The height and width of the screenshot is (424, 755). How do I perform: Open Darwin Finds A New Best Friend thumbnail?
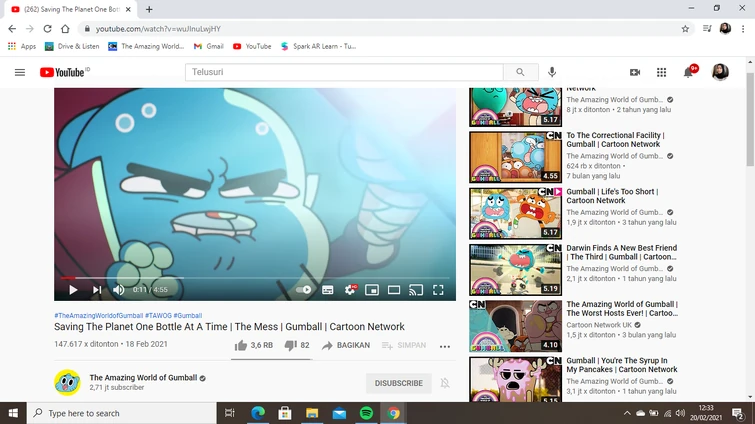click(x=515, y=270)
